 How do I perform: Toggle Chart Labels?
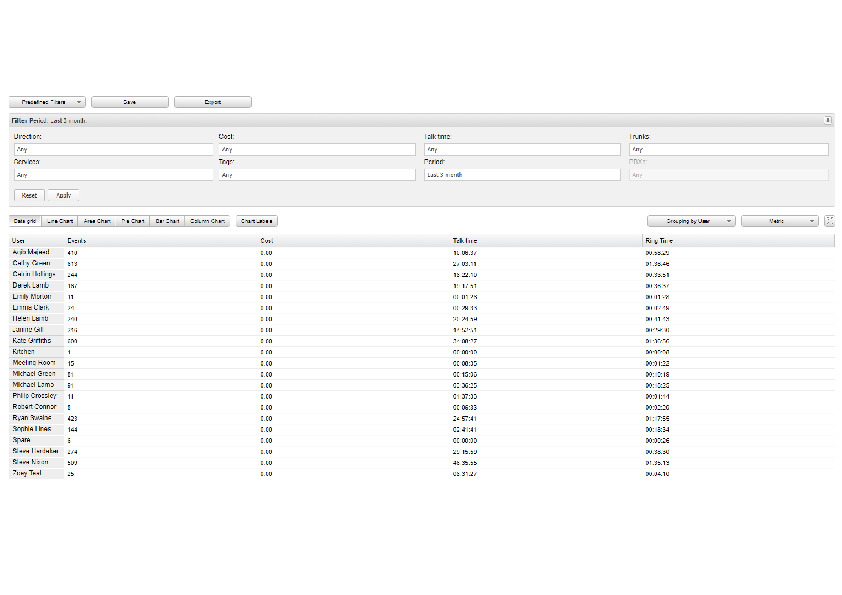pyautogui.click(x=257, y=221)
